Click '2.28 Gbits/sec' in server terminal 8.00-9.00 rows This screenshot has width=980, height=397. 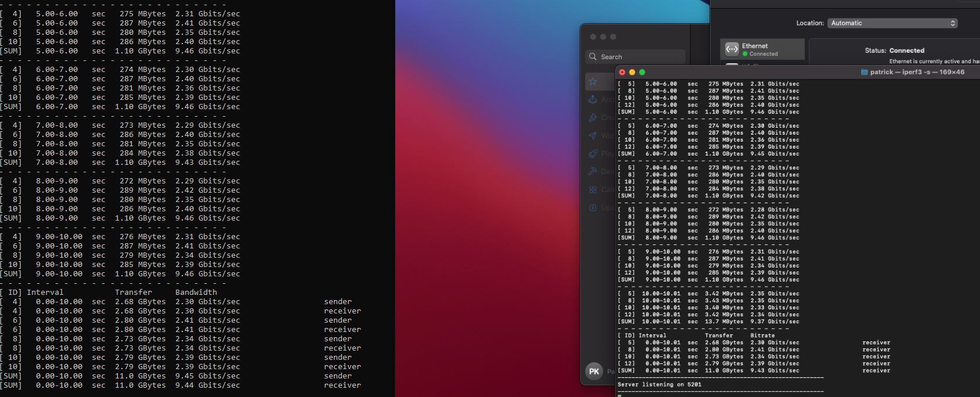point(774,210)
